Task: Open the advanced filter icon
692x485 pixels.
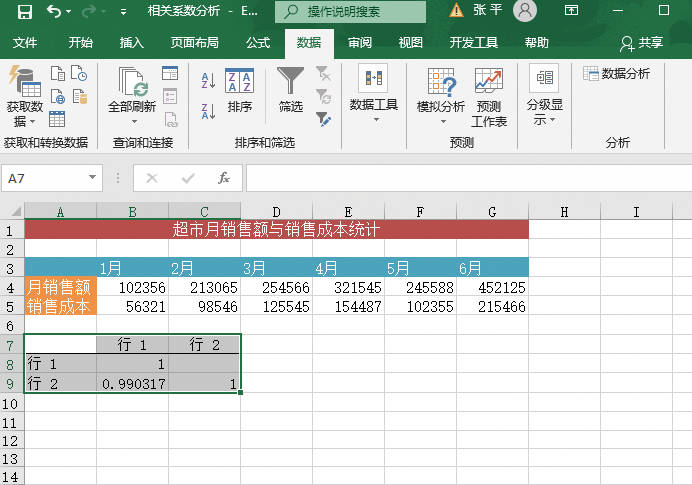Action: coord(323,119)
